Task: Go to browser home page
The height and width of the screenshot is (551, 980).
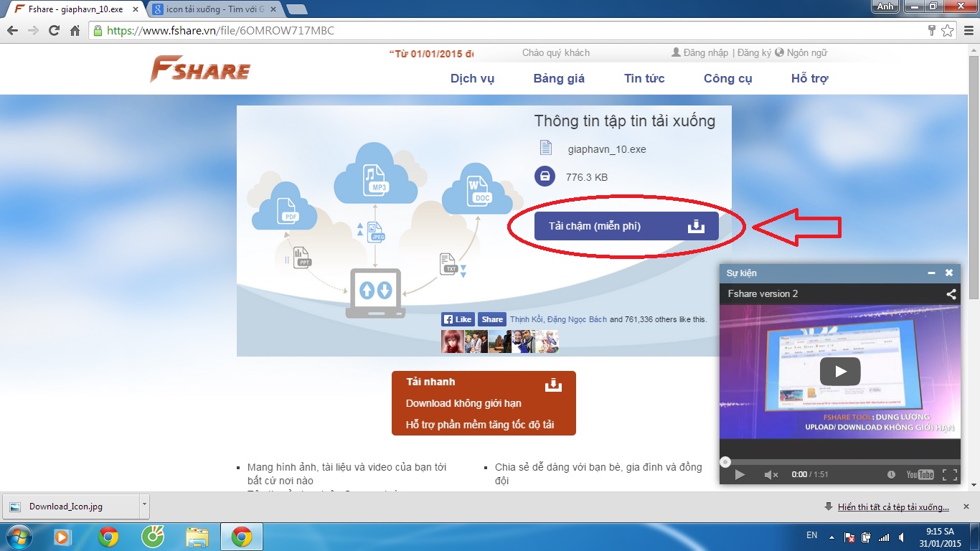Action: [75, 31]
